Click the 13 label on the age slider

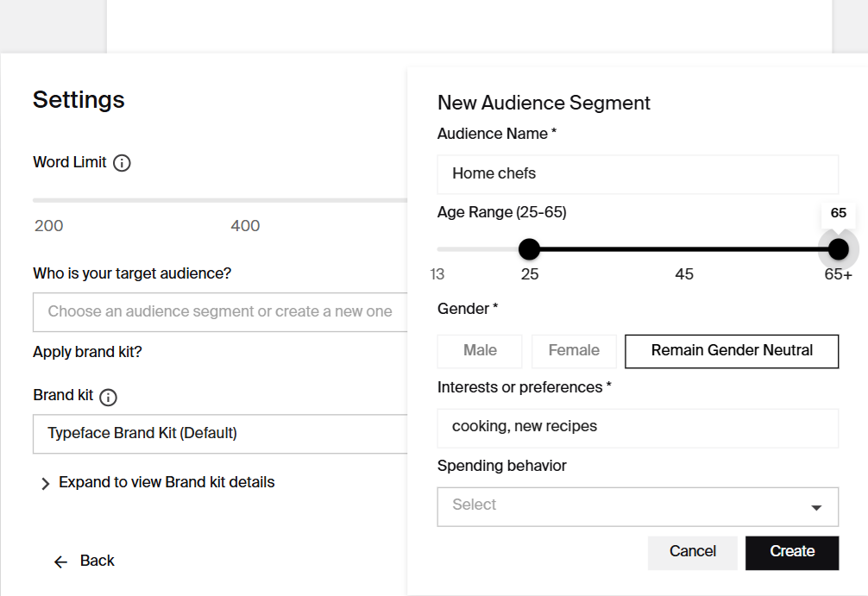coord(437,274)
